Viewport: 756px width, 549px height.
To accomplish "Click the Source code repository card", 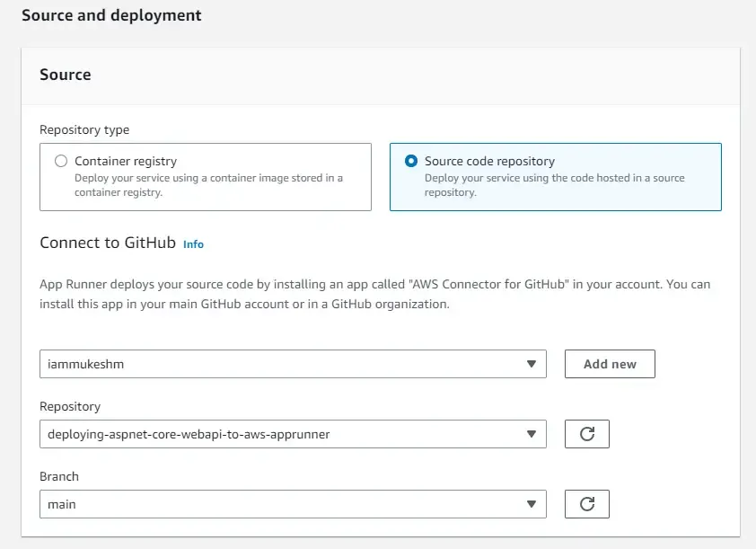I will pos(555,176).
